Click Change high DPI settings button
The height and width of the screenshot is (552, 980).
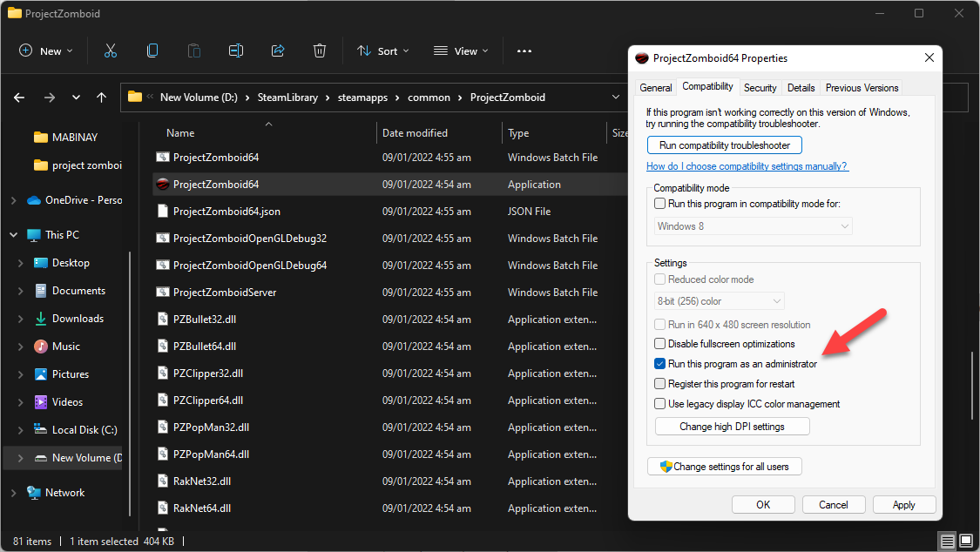732,427
